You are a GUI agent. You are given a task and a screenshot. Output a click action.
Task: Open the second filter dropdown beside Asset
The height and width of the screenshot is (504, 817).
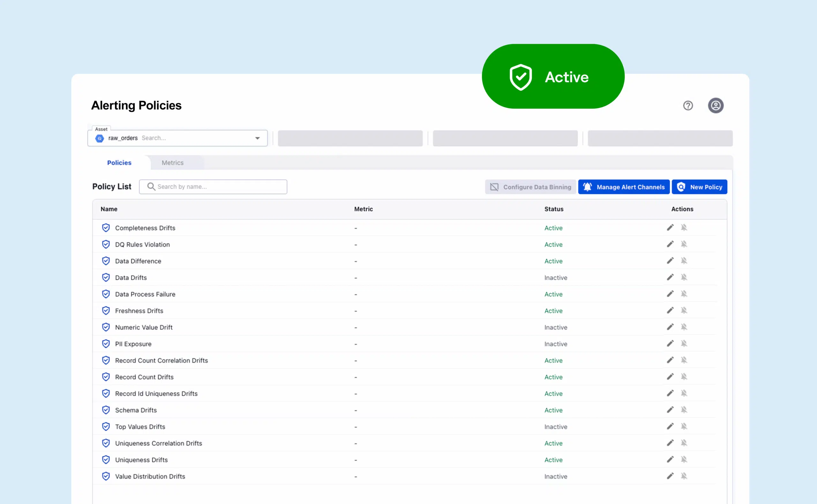click(350, 138)
